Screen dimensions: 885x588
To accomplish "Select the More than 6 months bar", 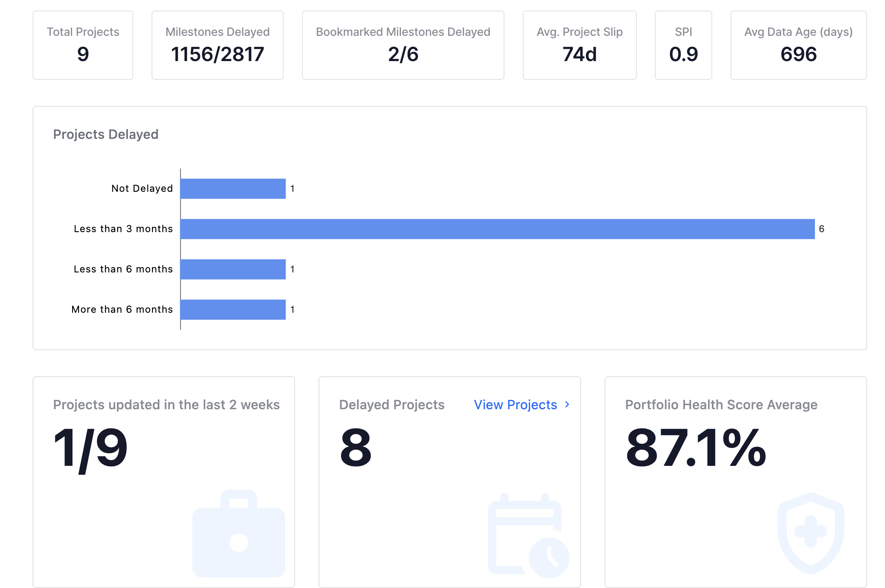I will (x=233, y=309).
